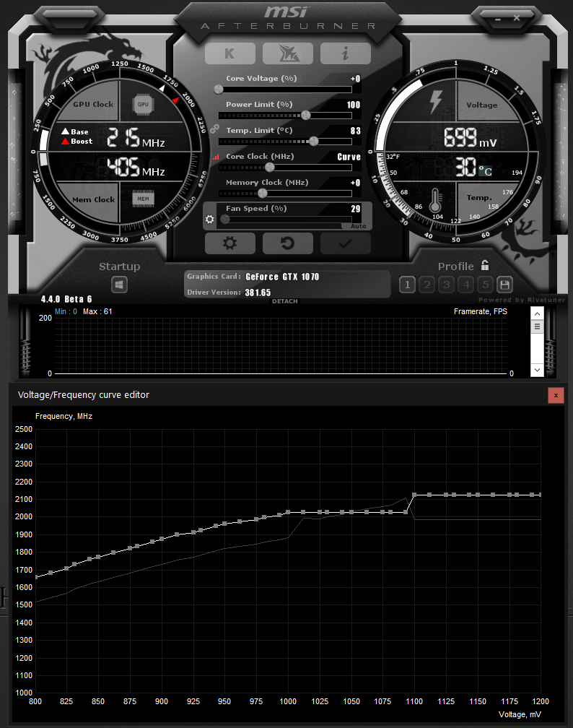This screenshot has width=573, height=728.
Task: Click the Power Limit value 100
Action: [x=354, y=105]
